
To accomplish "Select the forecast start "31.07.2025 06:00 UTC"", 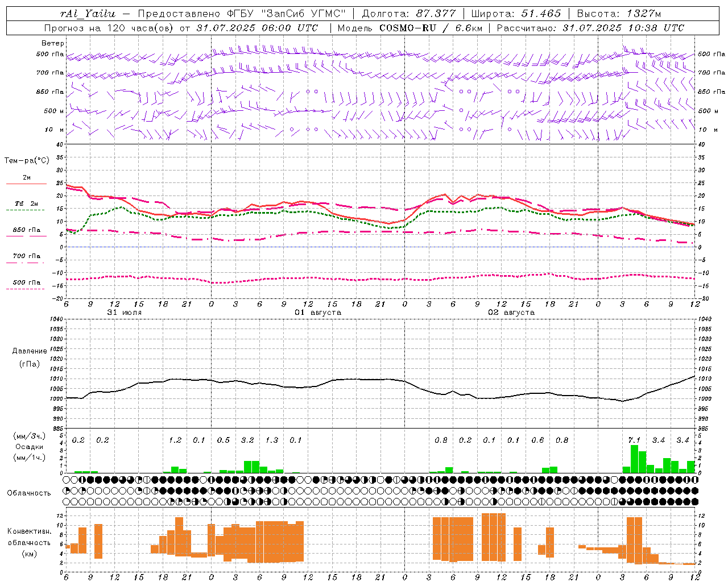I will (x=257, y=28).
